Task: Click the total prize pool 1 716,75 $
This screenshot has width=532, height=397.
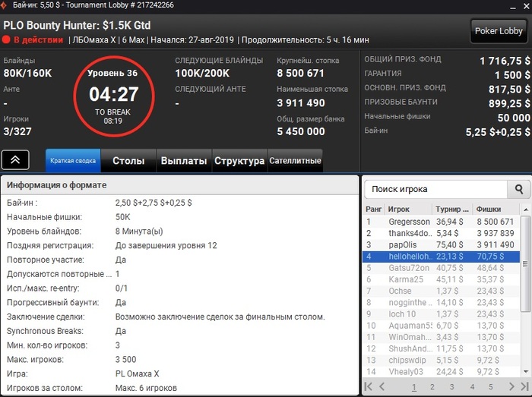Action: 505,61
